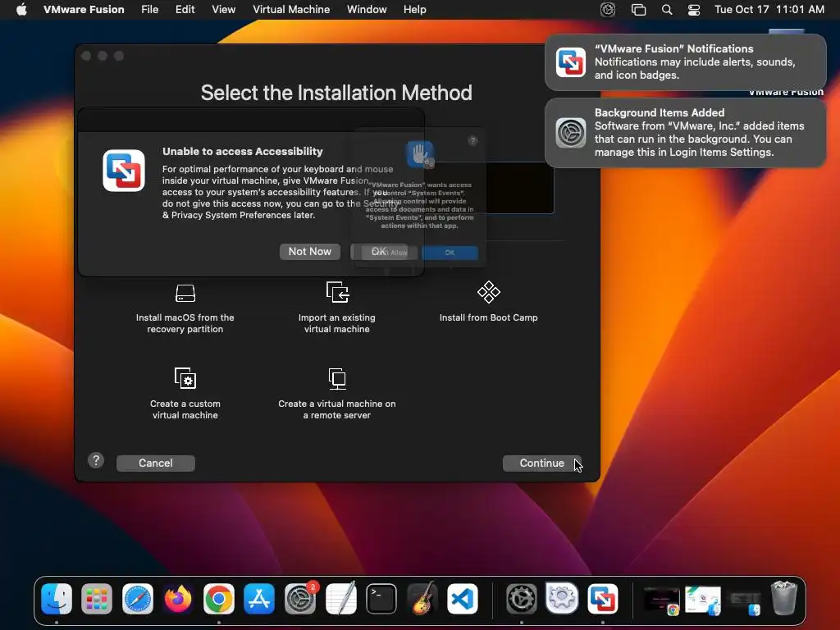Click the light gray gear Dock icon
The width and height of the screenshot is (840, 630).
[562, 597]
